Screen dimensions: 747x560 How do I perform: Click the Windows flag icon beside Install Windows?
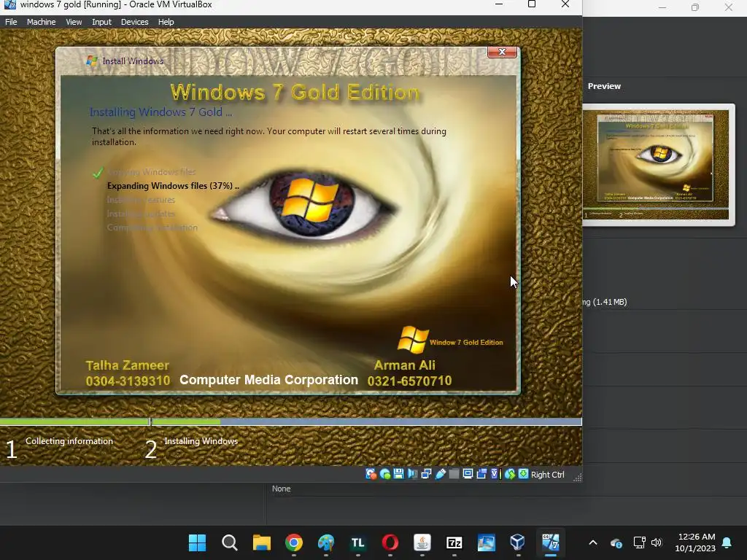coord(92,61)
